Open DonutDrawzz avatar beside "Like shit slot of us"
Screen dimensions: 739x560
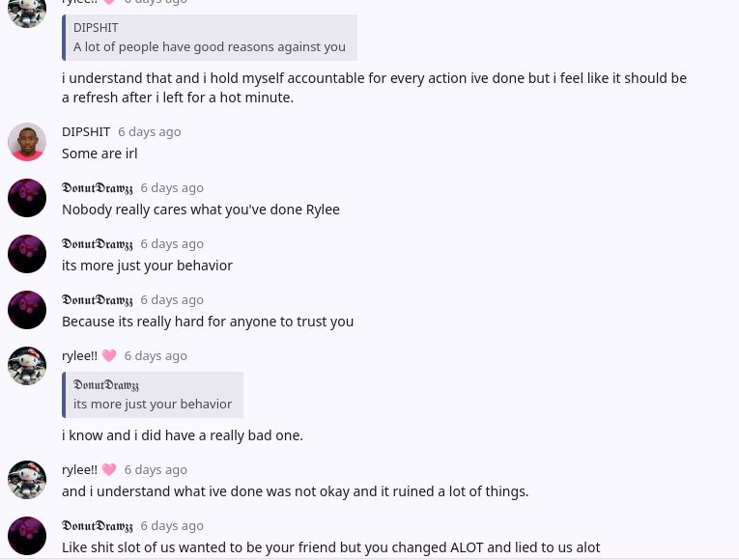(x=27, y=536)
